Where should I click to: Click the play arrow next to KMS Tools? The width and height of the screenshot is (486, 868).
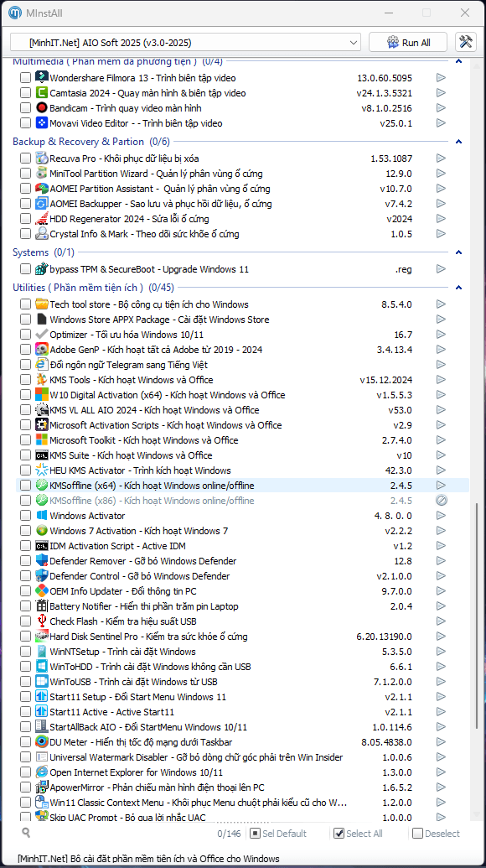(441, 380)
